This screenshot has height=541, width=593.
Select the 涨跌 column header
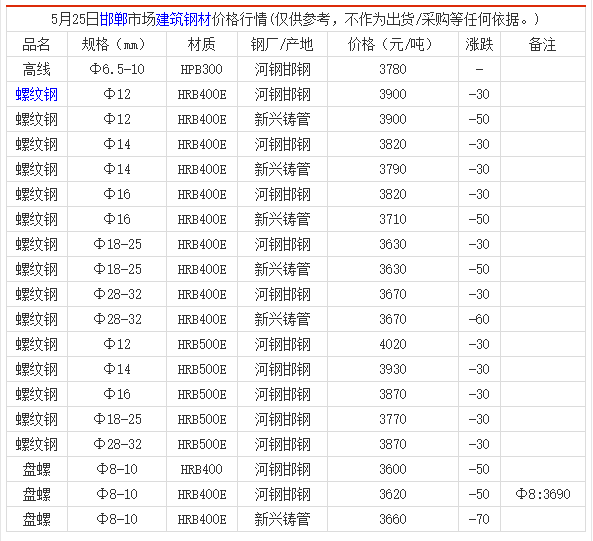[x=479, y=44]
